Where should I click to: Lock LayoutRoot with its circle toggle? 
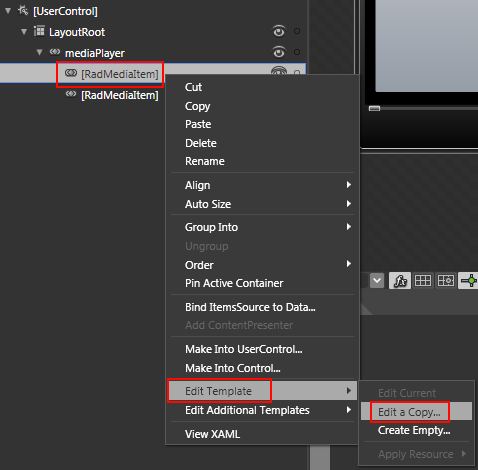pos(297,31)
